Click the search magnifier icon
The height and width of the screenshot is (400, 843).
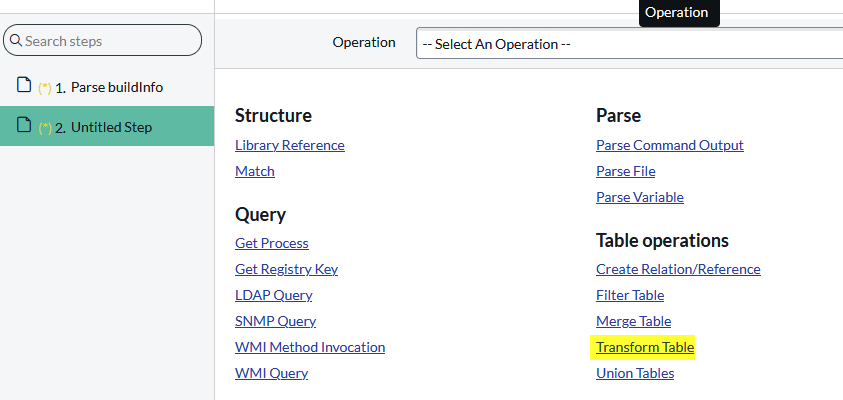point(16,41)
